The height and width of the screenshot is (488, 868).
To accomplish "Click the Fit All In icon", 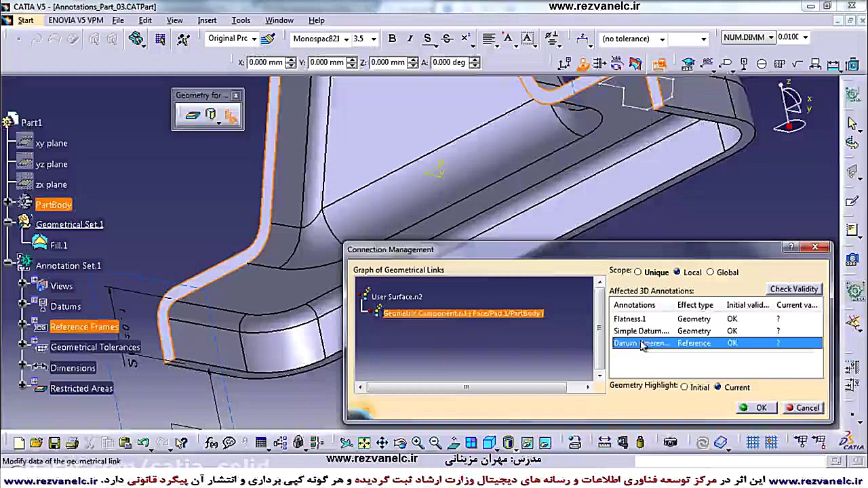I will (x=364, y=443).
